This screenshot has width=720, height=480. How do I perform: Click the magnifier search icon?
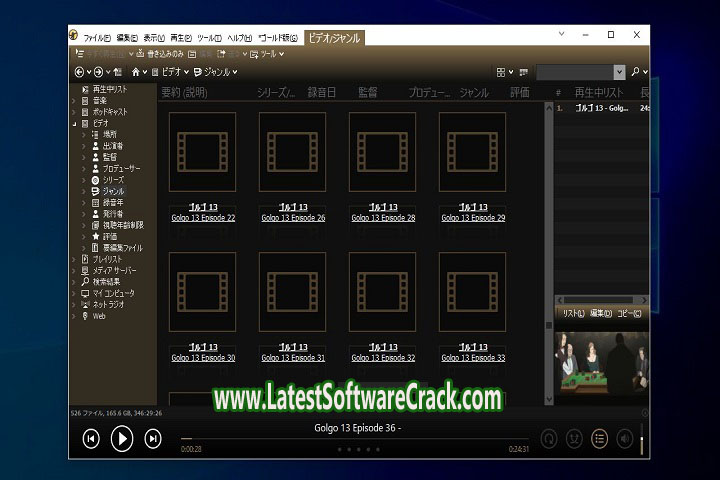tap(636, 72)
